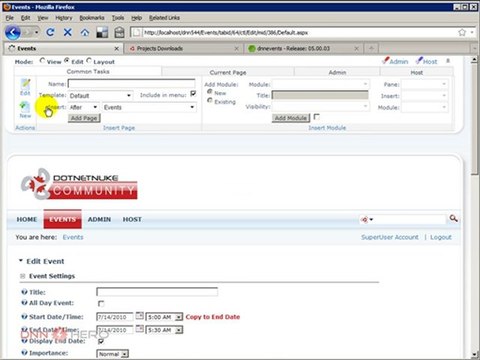This screenshot has width=480, height=360.
Task: Click Copy to End Date link
Action: click(213, 317)
